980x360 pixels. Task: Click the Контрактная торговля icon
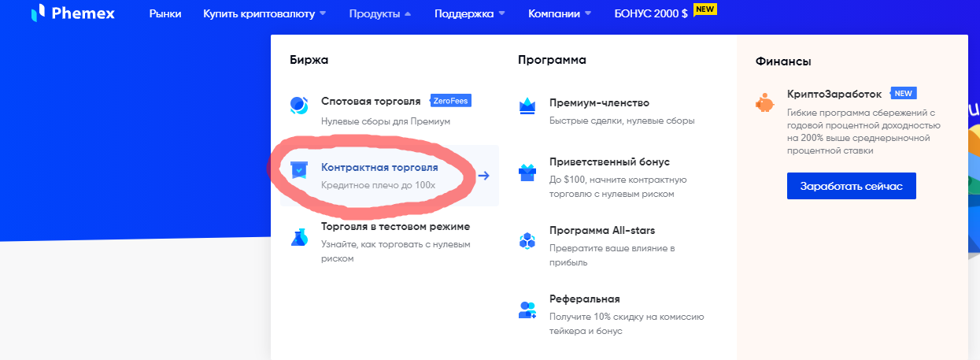click(x=299, y=170)
